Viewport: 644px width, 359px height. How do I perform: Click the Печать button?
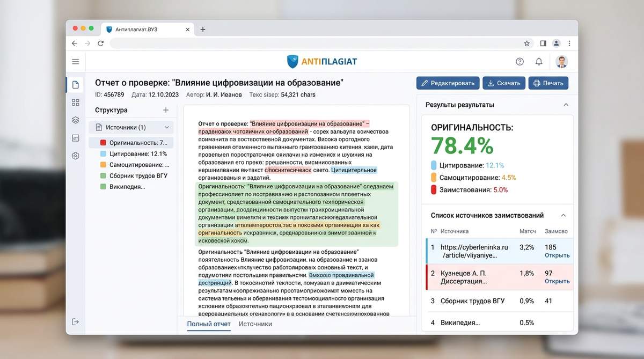tap(548, 83)
